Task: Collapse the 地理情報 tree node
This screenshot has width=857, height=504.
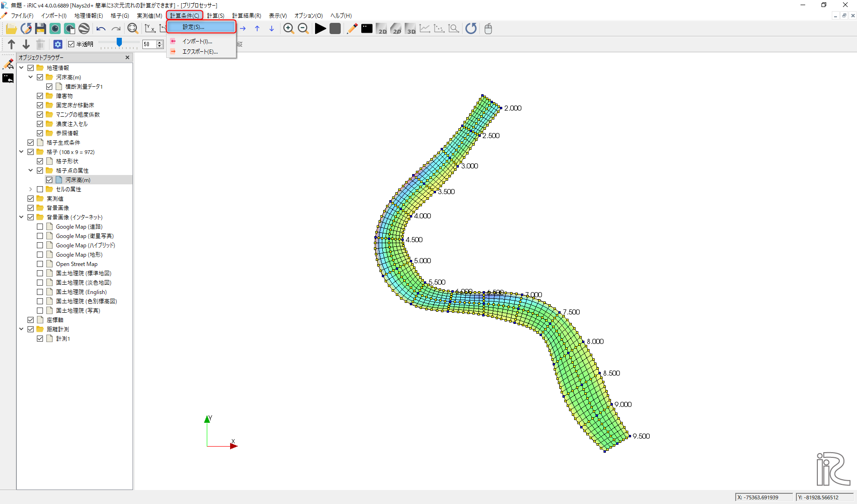Action: 21,68
